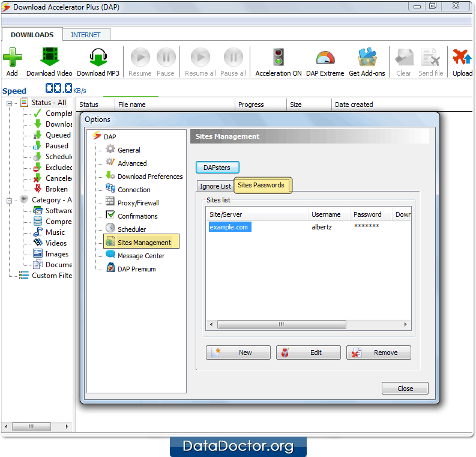
Task: Open General options page
Action: click(x=123, y=150)
